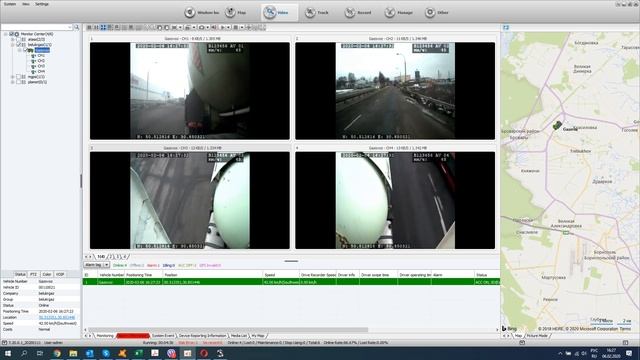Toggle the Monitor Center root checkbox
Screen dimensions: 640x360
[11, 34]
